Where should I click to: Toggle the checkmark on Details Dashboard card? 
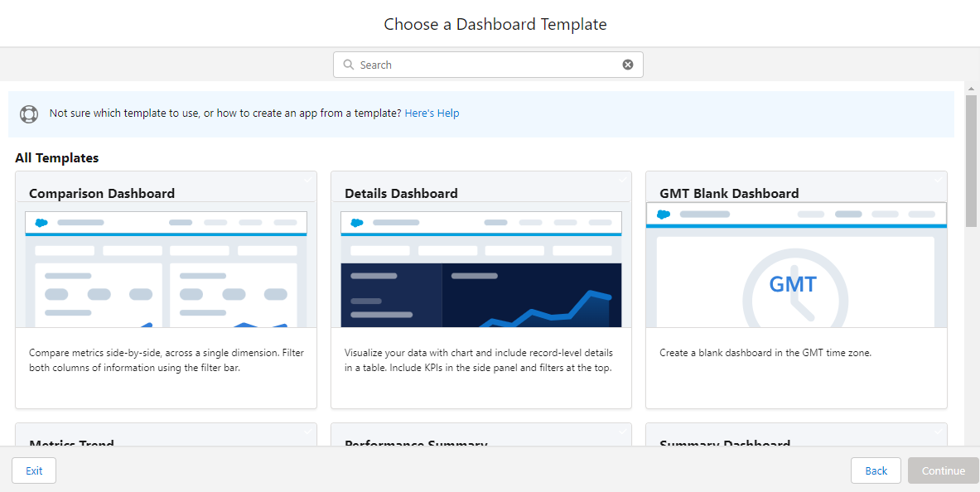[x=623, y=179]
